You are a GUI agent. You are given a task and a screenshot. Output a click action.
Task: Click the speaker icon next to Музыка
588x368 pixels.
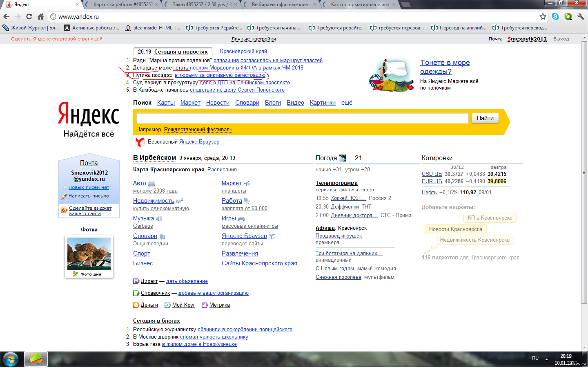coord(159,219)
